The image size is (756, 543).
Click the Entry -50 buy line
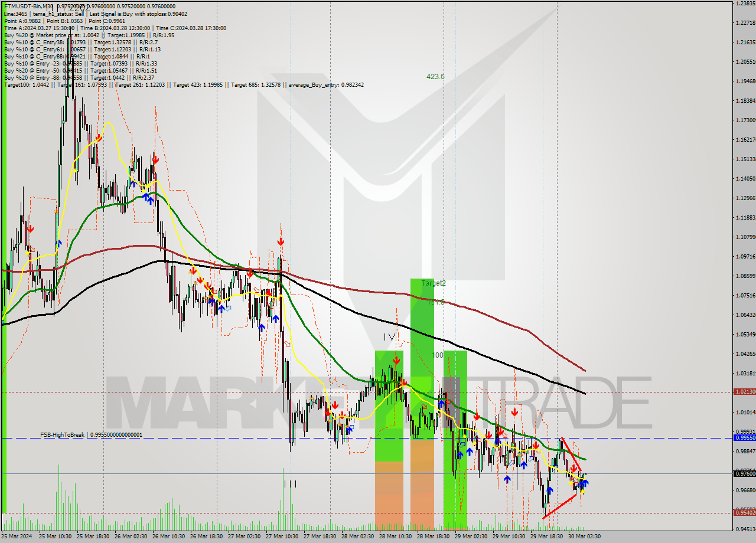tap(80, 70)
